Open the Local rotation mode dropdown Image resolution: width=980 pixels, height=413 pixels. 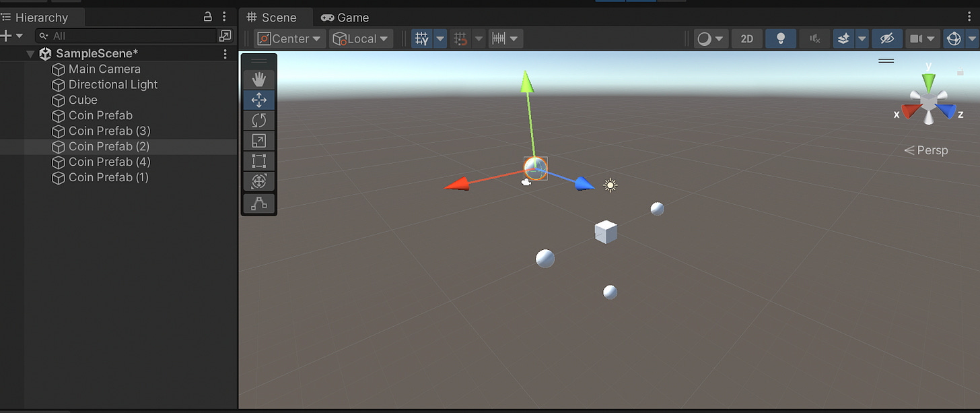[361, 39]
